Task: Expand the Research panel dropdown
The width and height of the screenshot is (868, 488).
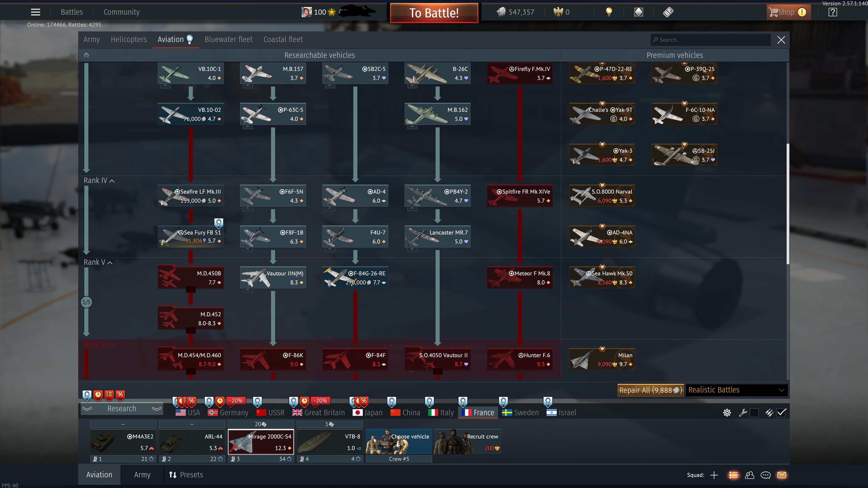Action: [122, 408]
